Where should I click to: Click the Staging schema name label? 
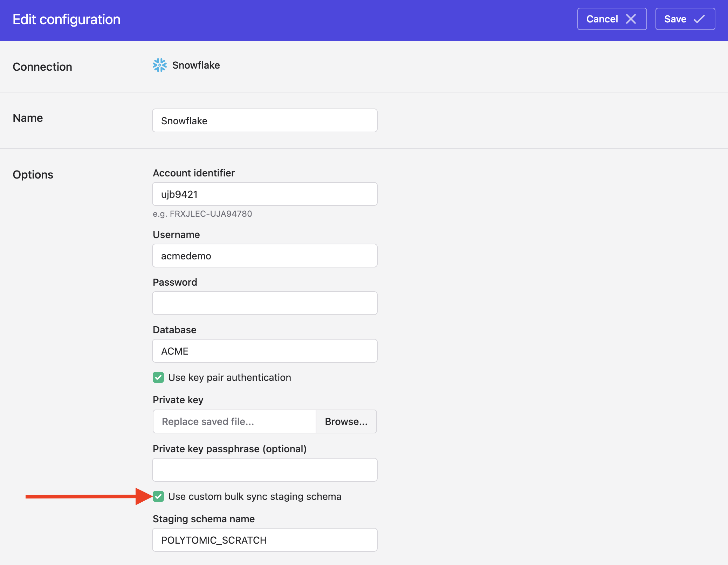pyautogui.click(x=204, y=519)
